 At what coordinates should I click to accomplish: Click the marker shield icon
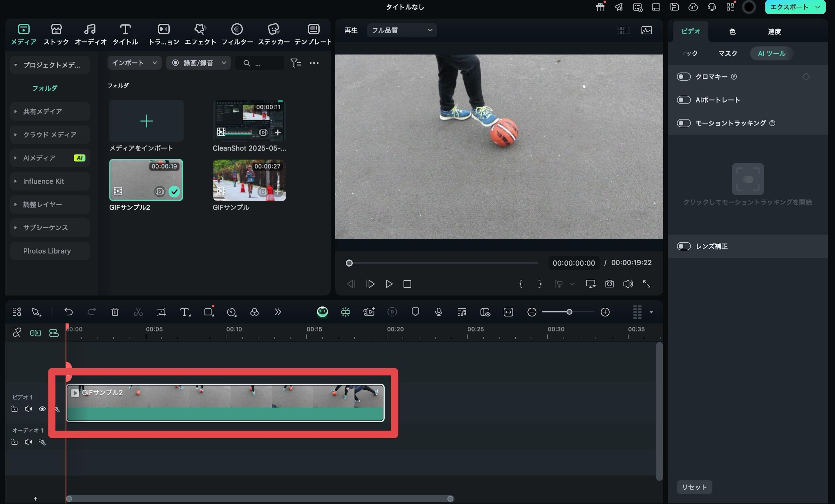pyautogui.click(x=415, y=312)
